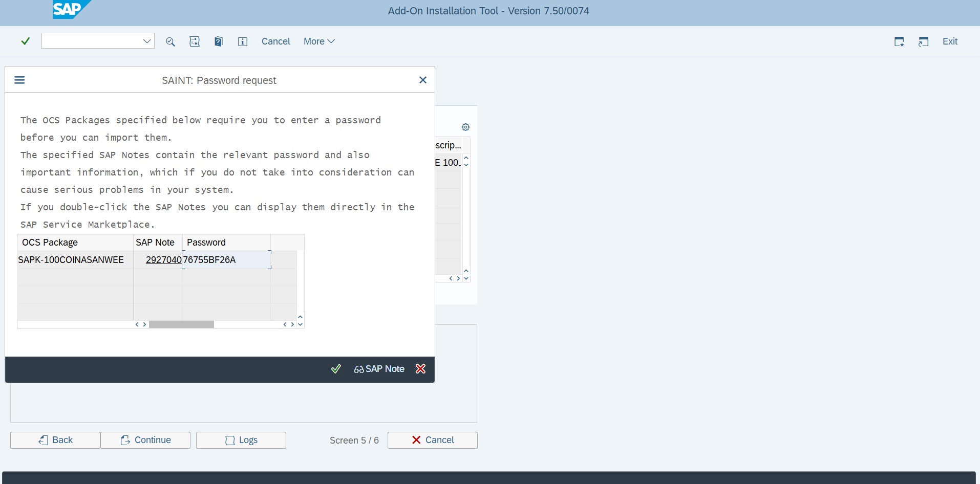Click the 'E 100' cell in the background table
This screenshot has width=980, height=484.
449,163
